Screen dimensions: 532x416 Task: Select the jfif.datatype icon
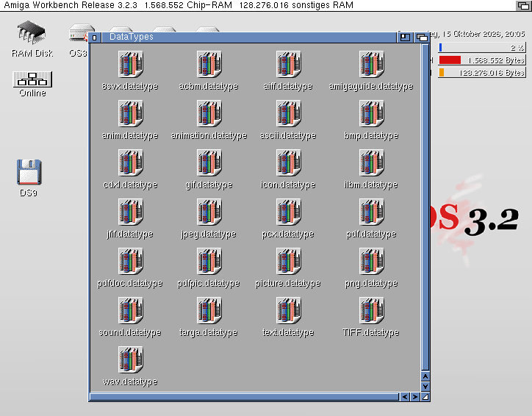[131, 212]
